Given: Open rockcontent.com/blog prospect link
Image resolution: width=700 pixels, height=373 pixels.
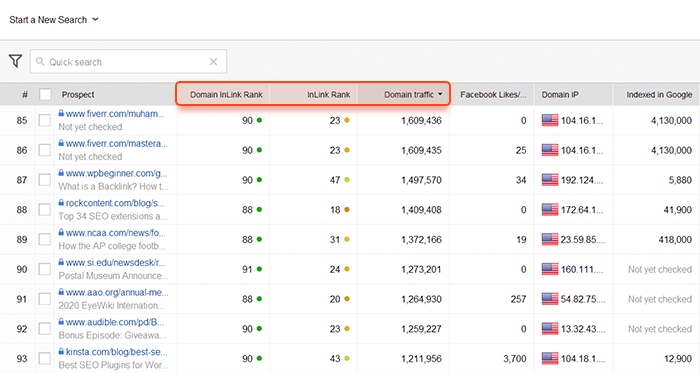Looking at the screenshot, I should tap(115, 203).
